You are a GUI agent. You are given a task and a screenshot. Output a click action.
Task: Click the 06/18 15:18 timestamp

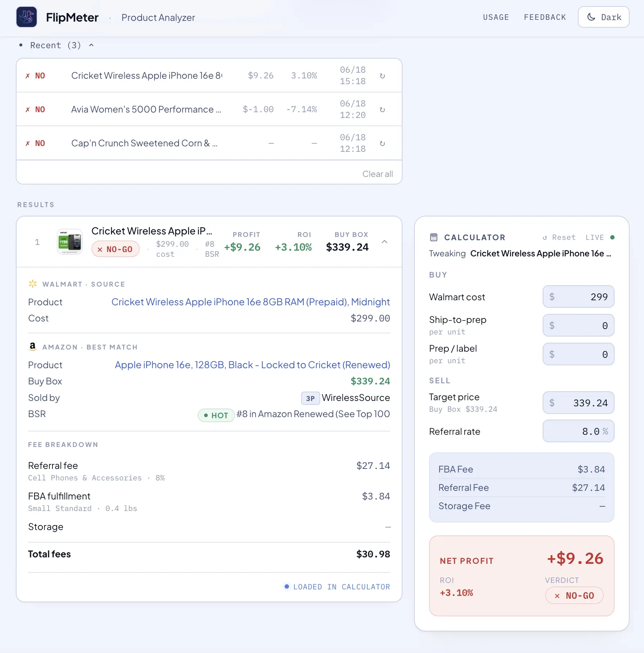pos(353,76)
